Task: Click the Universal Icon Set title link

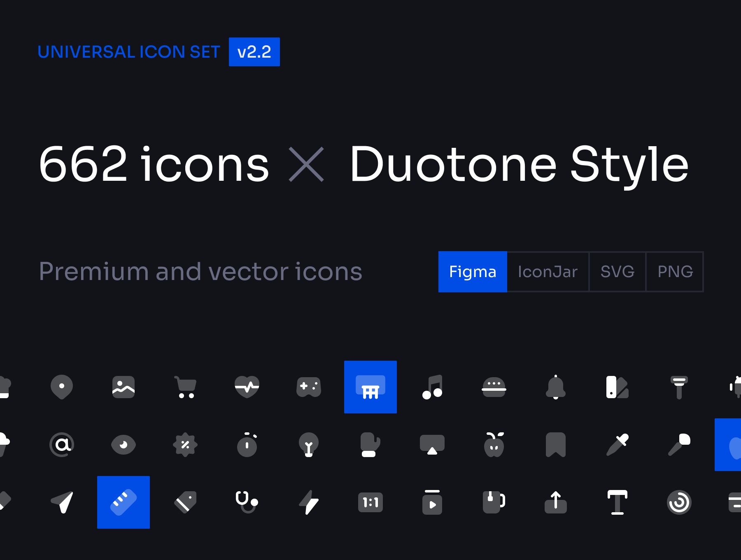Action: click(x=129, y=52)
